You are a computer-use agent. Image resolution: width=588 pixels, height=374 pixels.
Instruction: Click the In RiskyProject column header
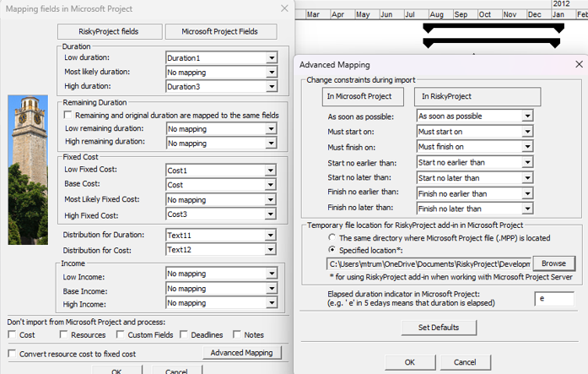tap(477, 96)
